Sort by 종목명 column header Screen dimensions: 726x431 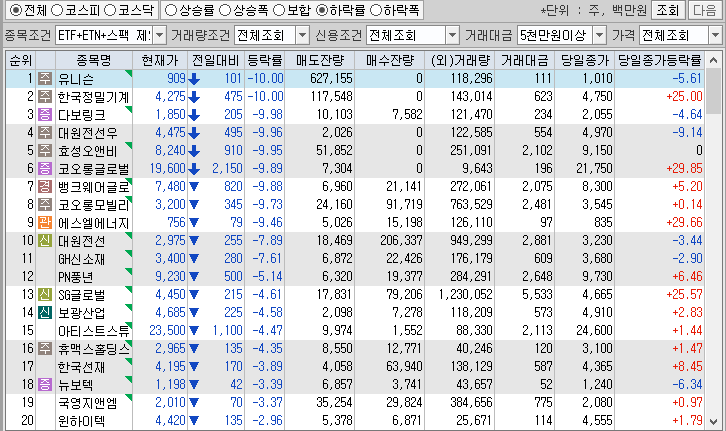(94, 60)
